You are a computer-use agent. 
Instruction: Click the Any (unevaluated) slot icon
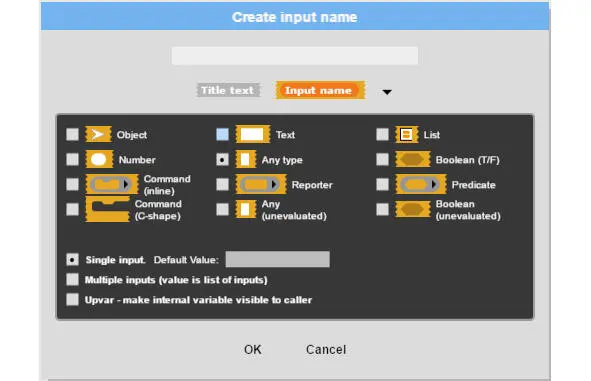[245, 209]
